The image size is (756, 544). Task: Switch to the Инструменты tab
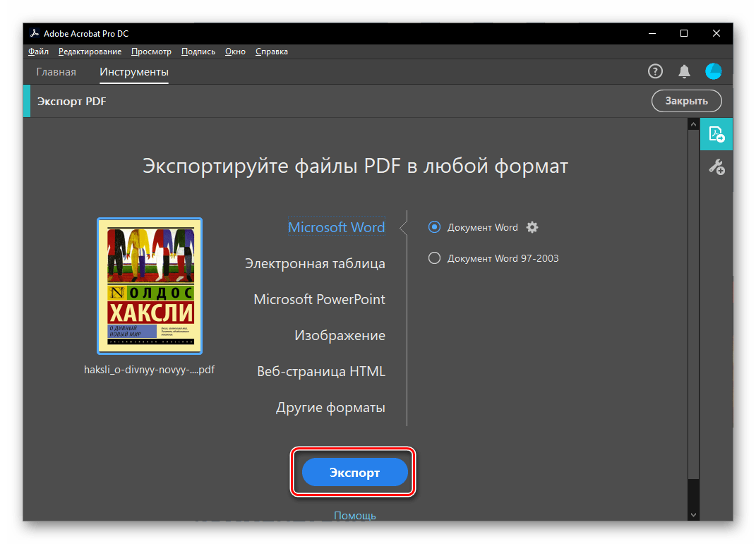coord(134,72)
